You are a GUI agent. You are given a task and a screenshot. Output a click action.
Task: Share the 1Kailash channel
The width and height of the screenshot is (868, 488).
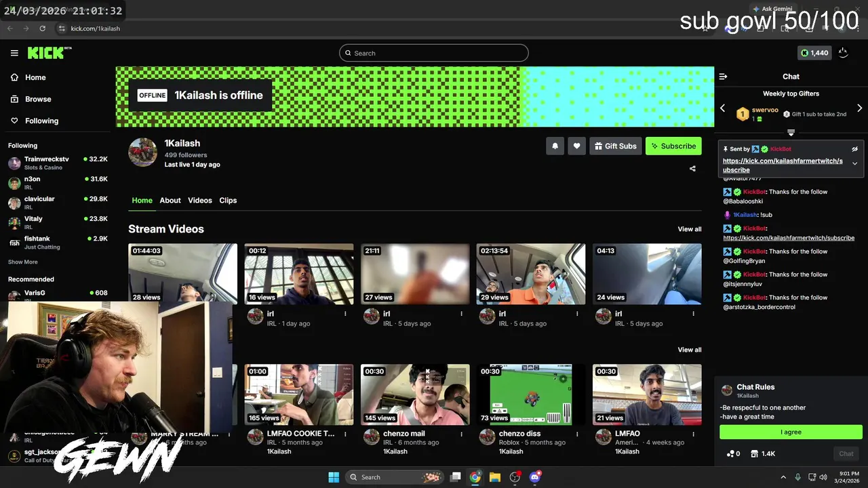pos(692,169)
